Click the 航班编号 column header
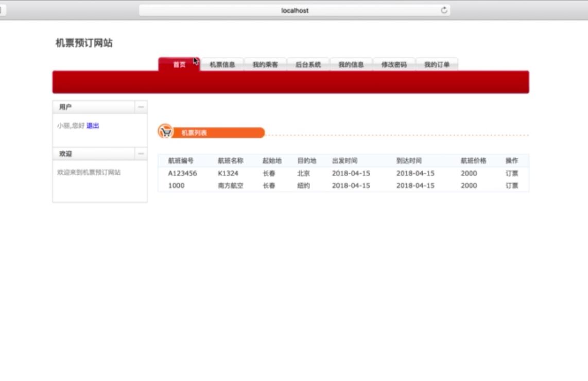The image size is (588, 381). tap(181, 161)
